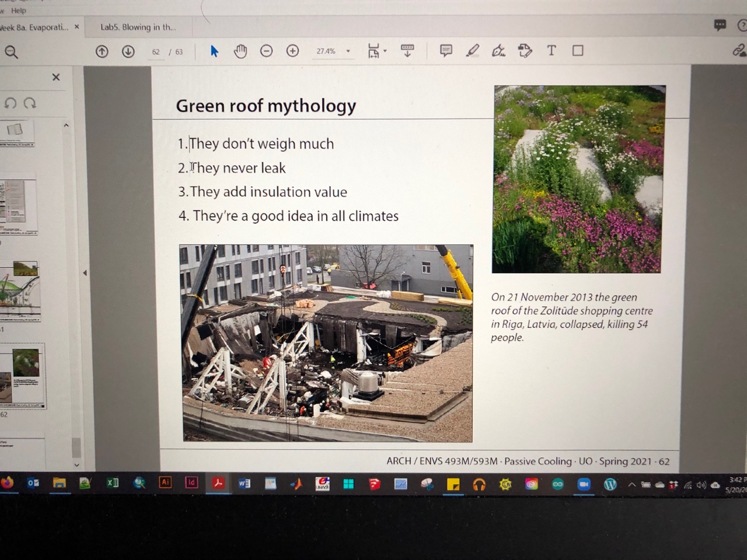Go to next page with down arrow
This screenshot has height=560, width=747.
point(128,51)
